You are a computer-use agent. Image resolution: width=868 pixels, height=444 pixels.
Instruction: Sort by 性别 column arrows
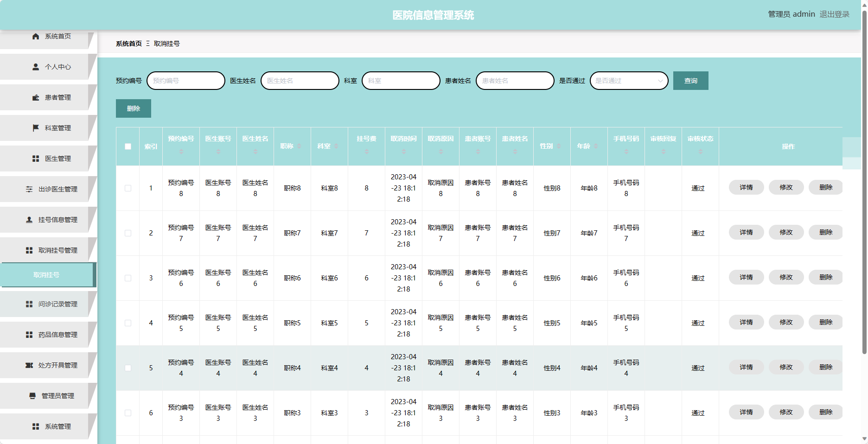coord(559,146)
